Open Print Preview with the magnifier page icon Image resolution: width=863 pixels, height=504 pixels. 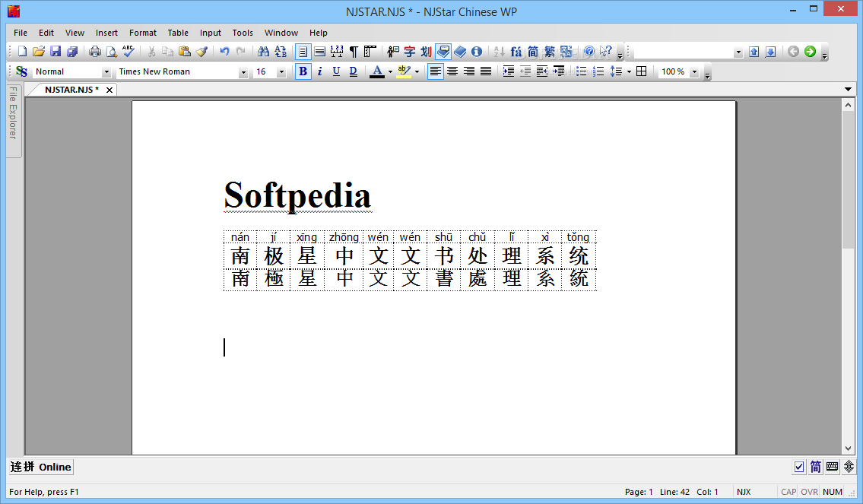112,52
